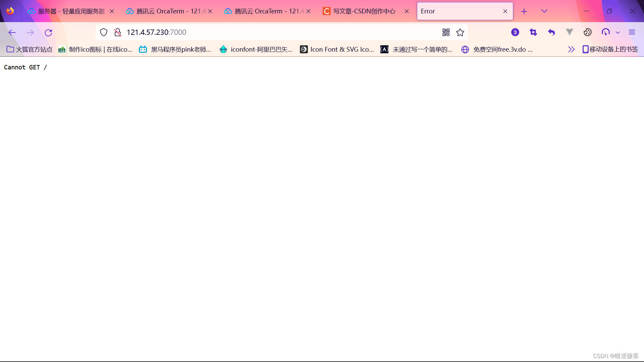The width and height of the screenshot is (644, 362).
Task: Click the screenshot crop tool icon
Action: point(533,32)
